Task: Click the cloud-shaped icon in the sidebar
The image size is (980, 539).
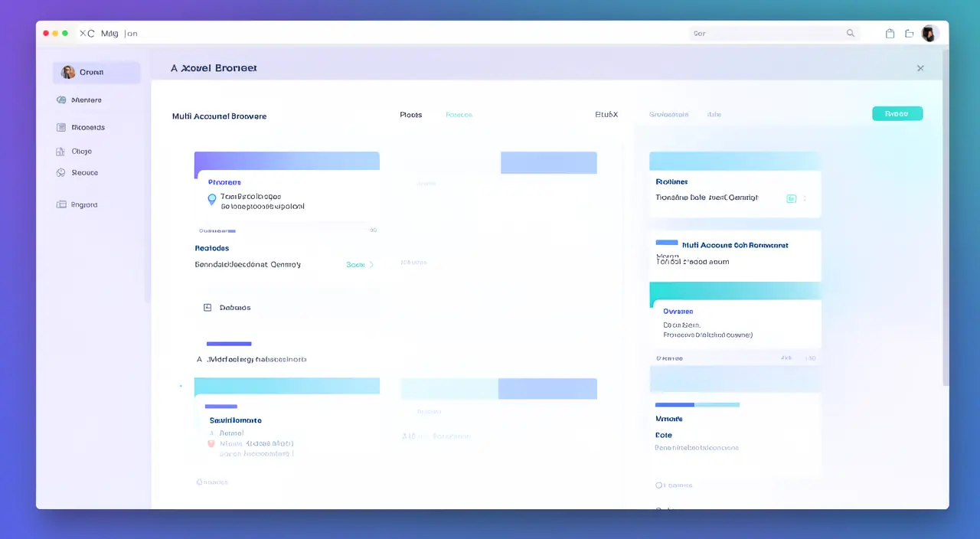Action: coord(61,100)
